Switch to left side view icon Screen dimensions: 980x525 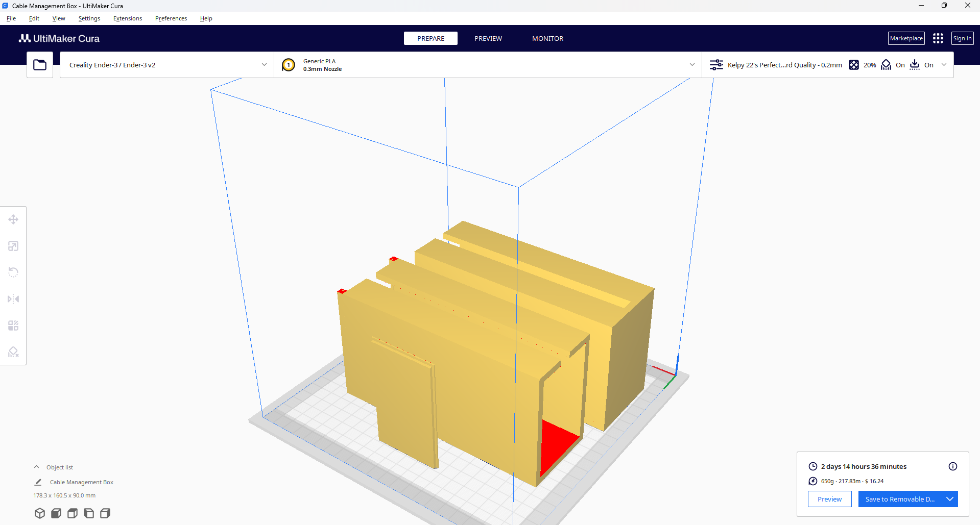(x=89, y=513)
